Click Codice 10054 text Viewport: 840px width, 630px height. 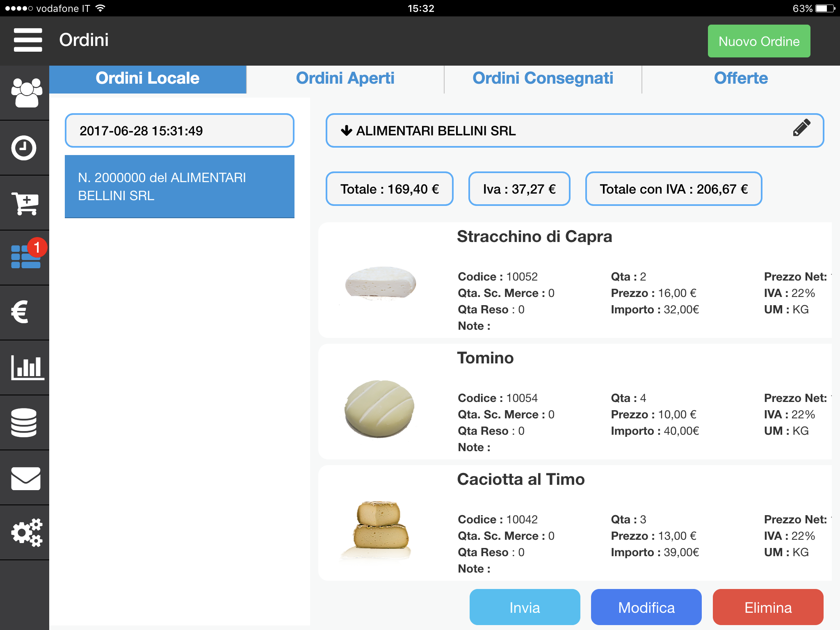498,398
